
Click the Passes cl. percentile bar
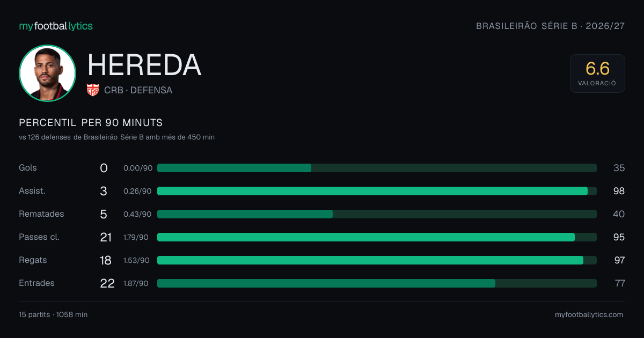pyautogui.click(x=377, y=237)
